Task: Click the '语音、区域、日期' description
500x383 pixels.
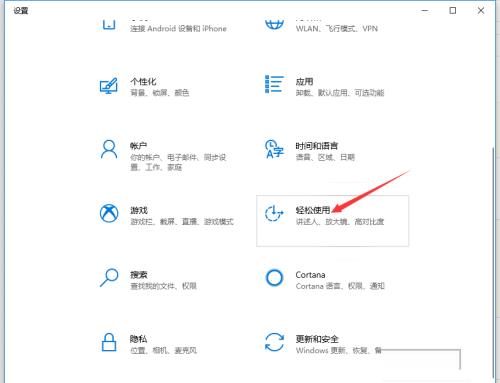Action: click(x=325, y=157)
